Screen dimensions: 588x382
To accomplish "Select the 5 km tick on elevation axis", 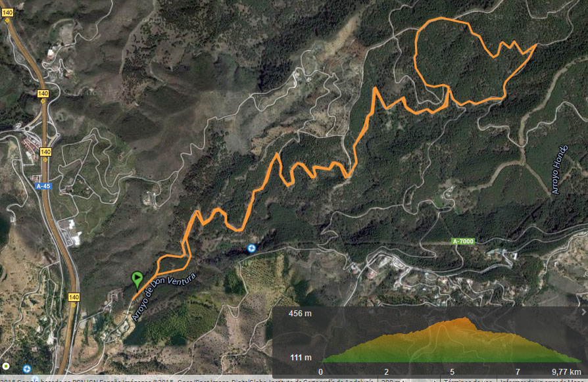I will [453, 372].
